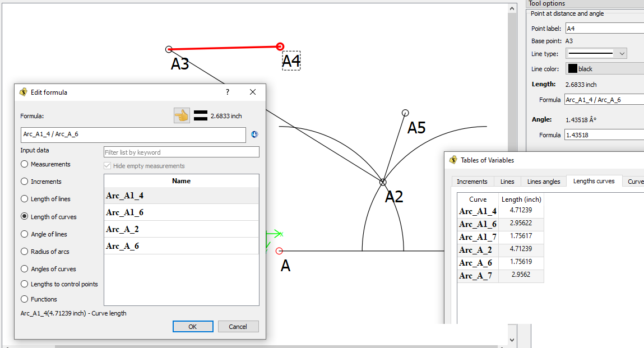This screenshot has width=644, height=348.
Task: Cancel the Edit formula dialog
Action: 238,327
